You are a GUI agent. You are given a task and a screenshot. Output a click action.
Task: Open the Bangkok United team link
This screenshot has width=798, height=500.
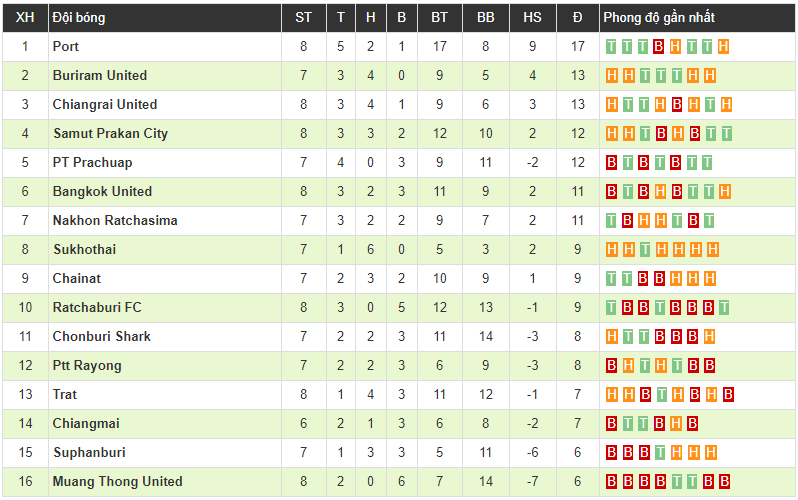point(102,191)
